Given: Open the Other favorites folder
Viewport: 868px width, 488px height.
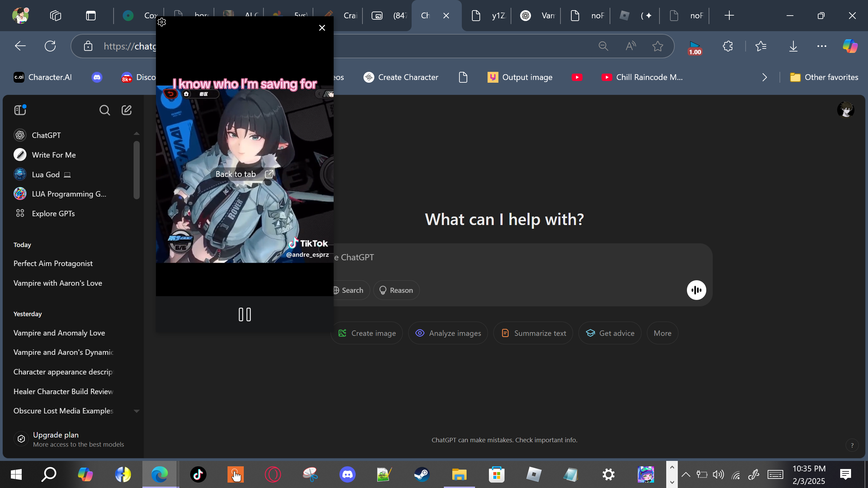Looking at the screenshot, I should pyautogui.click(x=824, y=77).
